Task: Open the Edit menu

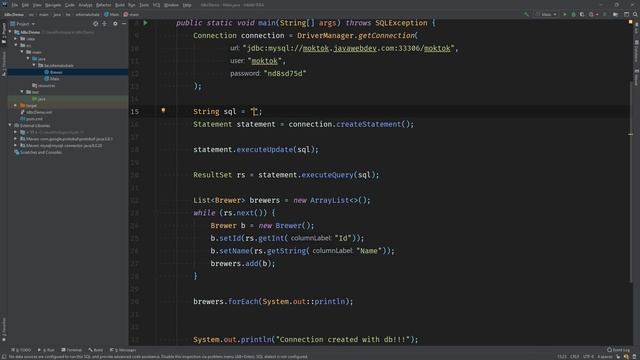Action: pyautogui.click(x=25, y=5)
